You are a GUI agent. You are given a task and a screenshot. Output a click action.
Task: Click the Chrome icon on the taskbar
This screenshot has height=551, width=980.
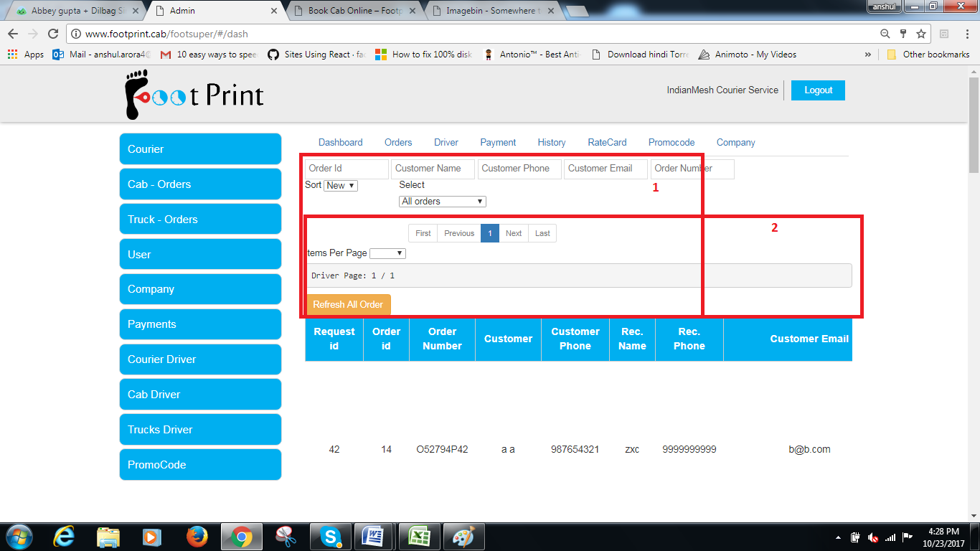[x=242, y=537]
